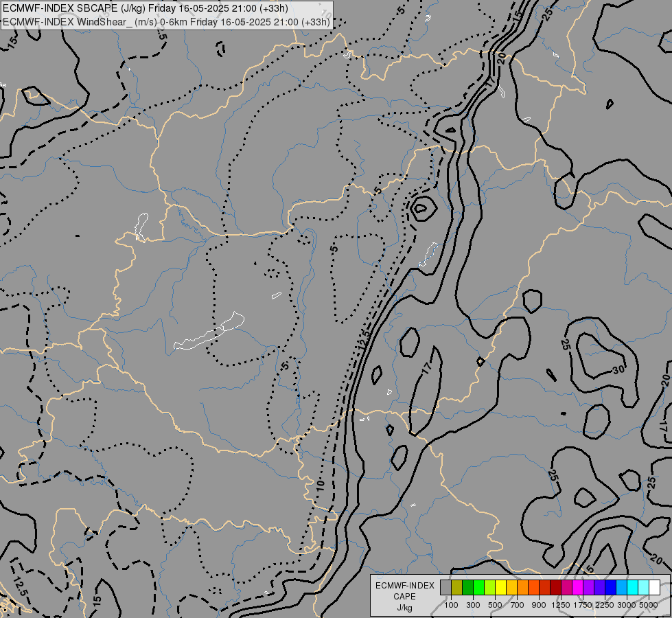Pick the bright magenta legend swatch
Screen dimensions: 672x618
[578, 587]
